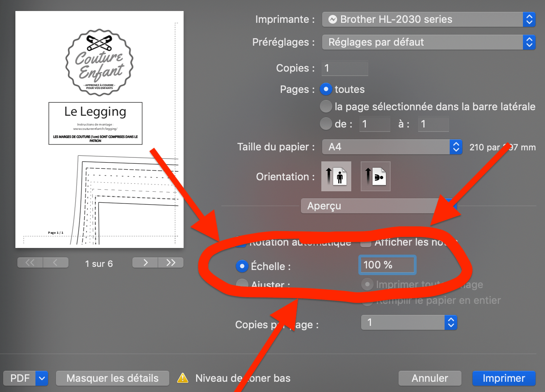Select 'Imprimer toute l'image' radio option
The image size is (545, 392).
pyautogui.click(x=367, y=284)
